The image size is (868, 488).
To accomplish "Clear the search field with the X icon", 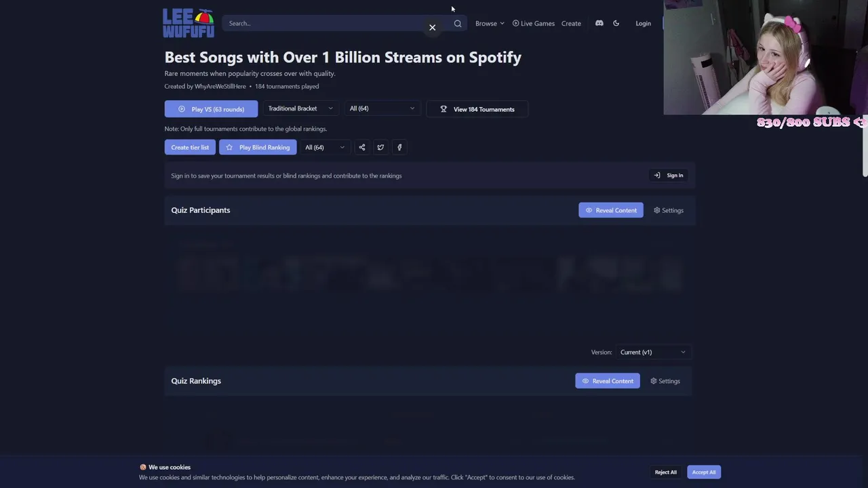I will [x=432, y=27].
